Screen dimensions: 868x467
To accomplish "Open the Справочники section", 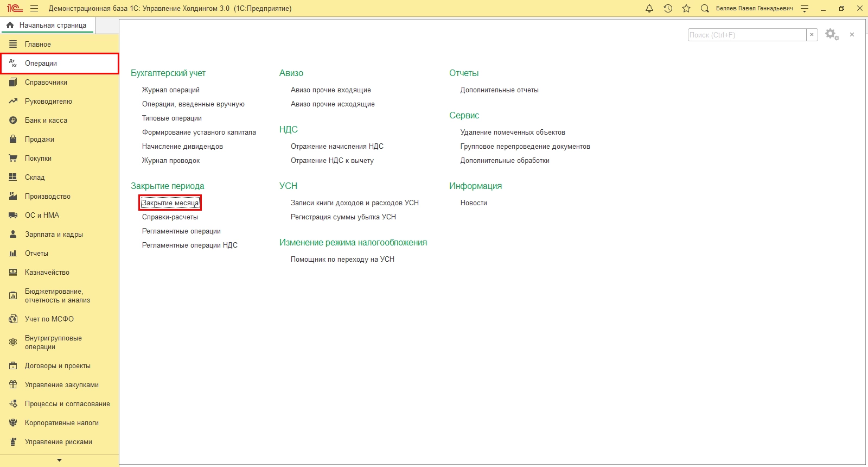I will pyautogui.click(x=60, y=83).
